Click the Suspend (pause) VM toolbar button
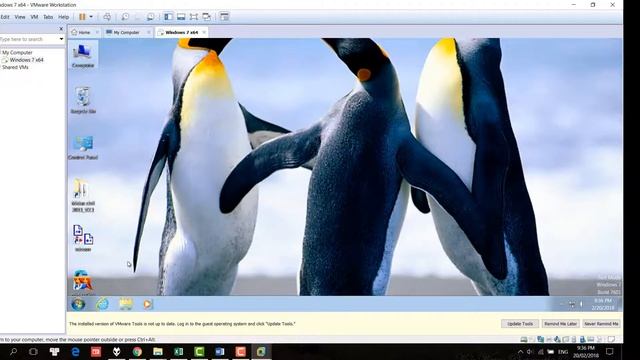Viewport: 640px width, 360px height. [82, 17]
